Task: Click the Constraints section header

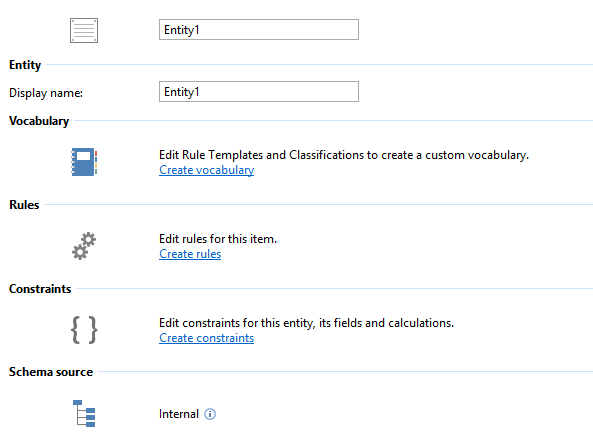Action: (40, 289)
